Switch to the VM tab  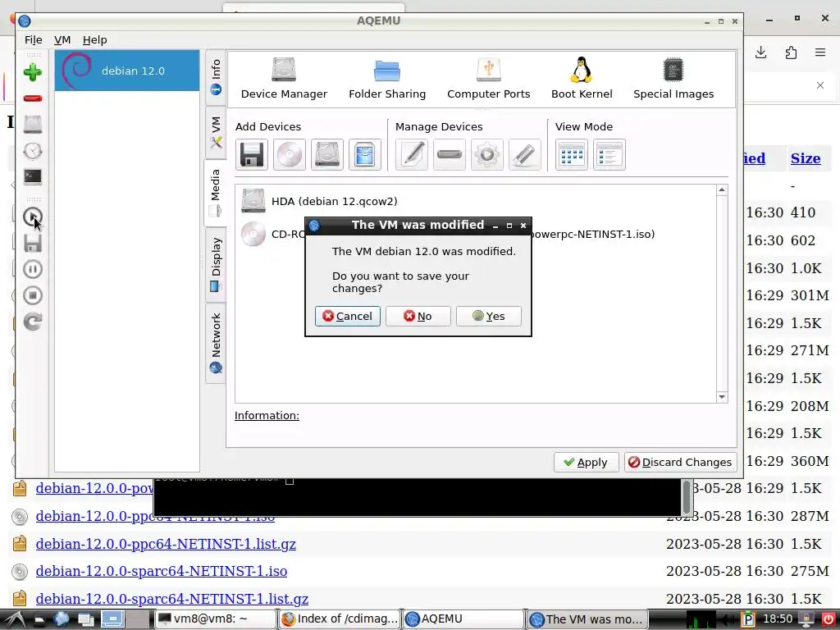pos(216,132)
